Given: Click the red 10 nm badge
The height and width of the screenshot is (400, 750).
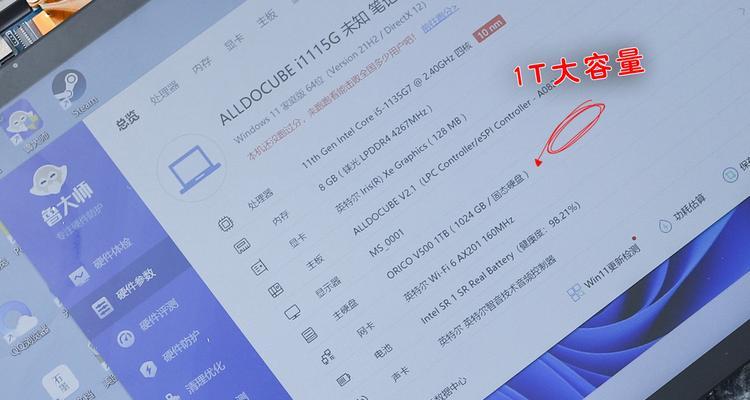Looking at the screenshot, I should click(x=489, y=29).
